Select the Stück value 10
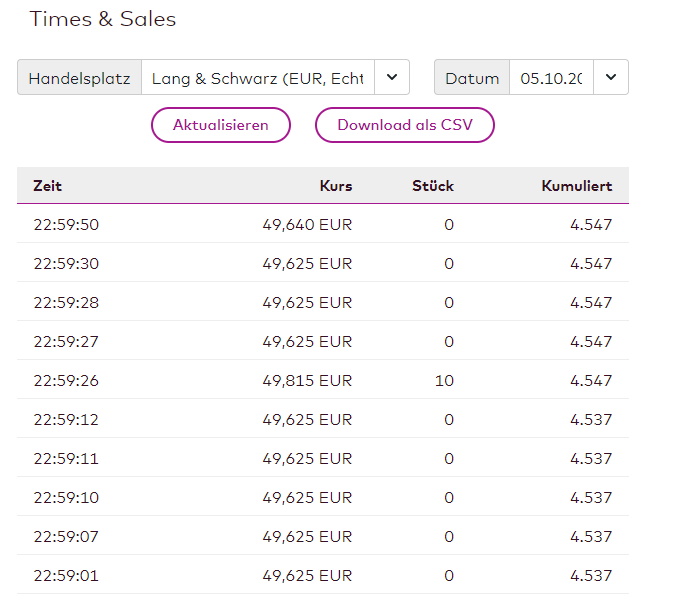This screenshot has width=689, height=605. 444,380
